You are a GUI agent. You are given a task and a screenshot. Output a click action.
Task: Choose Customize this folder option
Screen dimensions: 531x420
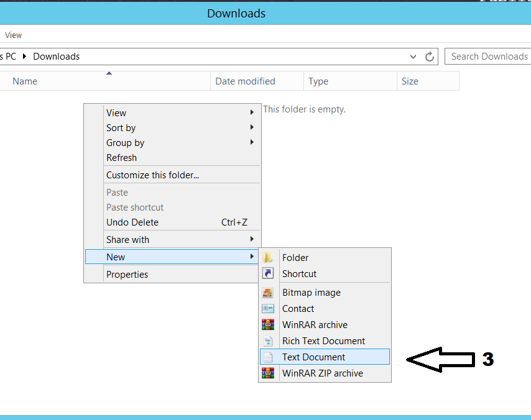153,175
